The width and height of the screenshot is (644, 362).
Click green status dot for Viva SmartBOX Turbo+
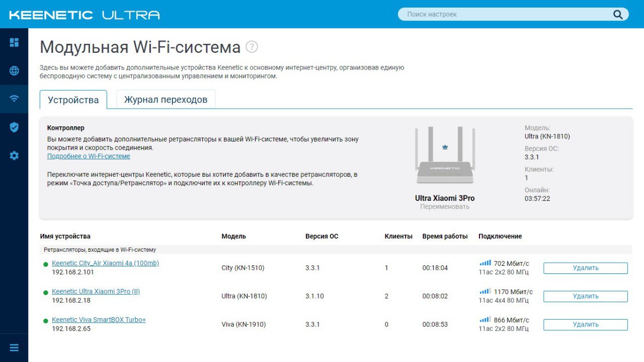(x=46, y=320)
